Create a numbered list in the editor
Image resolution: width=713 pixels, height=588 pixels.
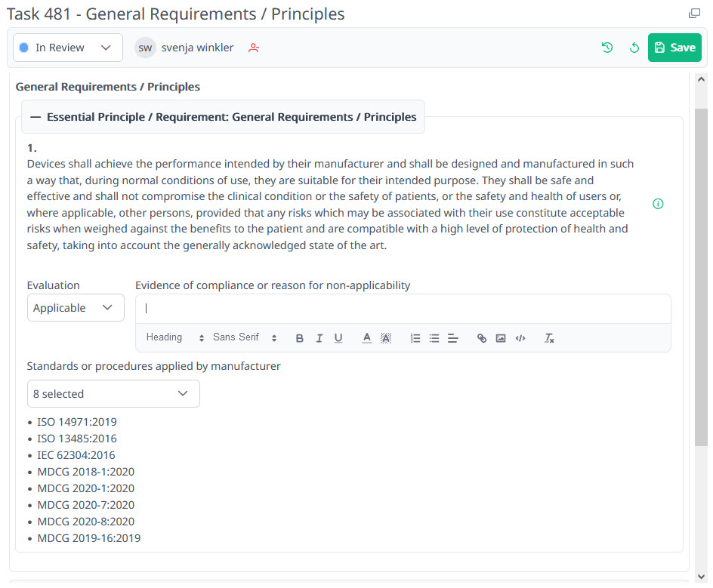pyautogui.click(x=415, y=338)
